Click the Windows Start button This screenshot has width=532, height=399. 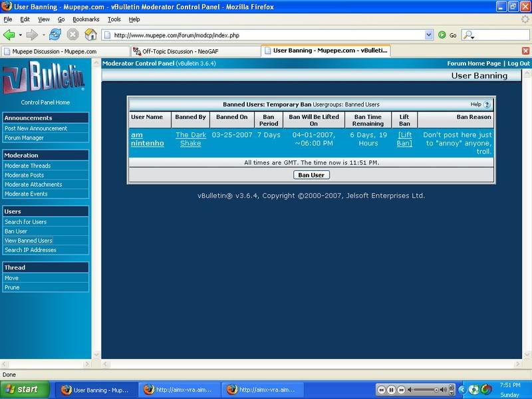coord(25,390)
